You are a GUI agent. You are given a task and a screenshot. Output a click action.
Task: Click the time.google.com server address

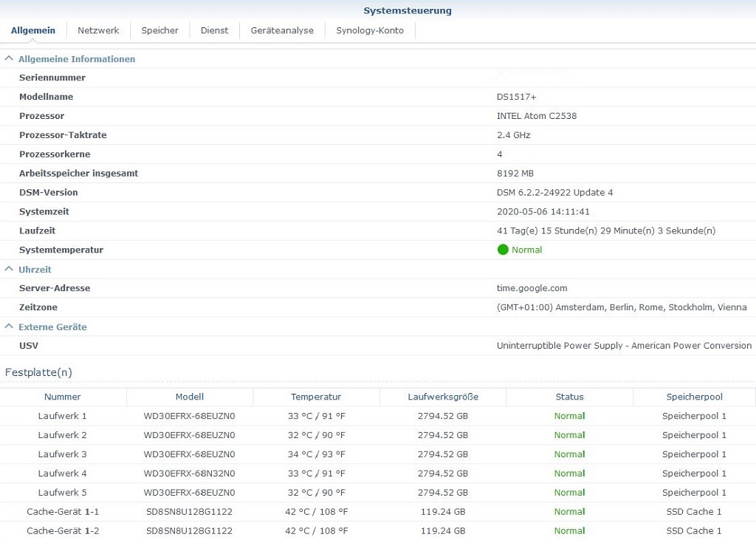[532, 288]
